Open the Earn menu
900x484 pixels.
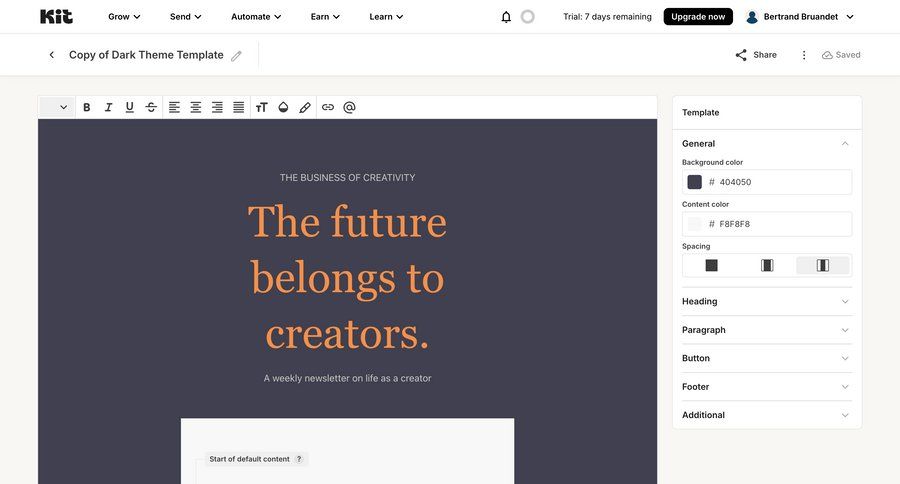pos(325,17)
